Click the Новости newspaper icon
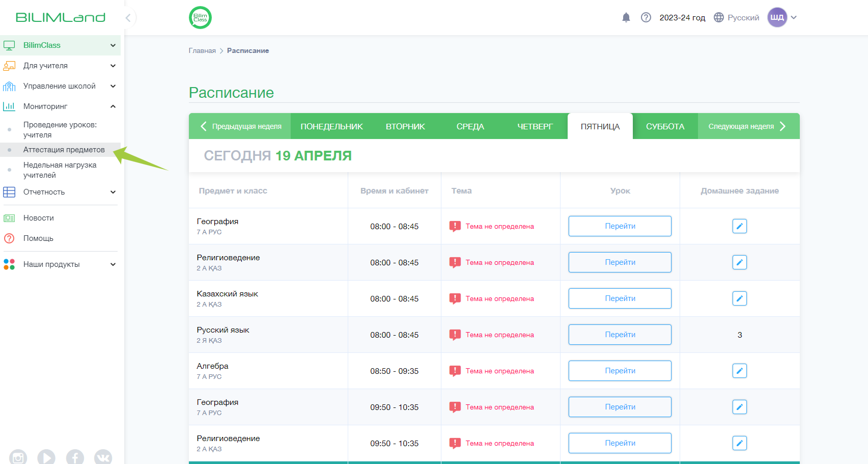868x464 pixels. coord(9,218)
